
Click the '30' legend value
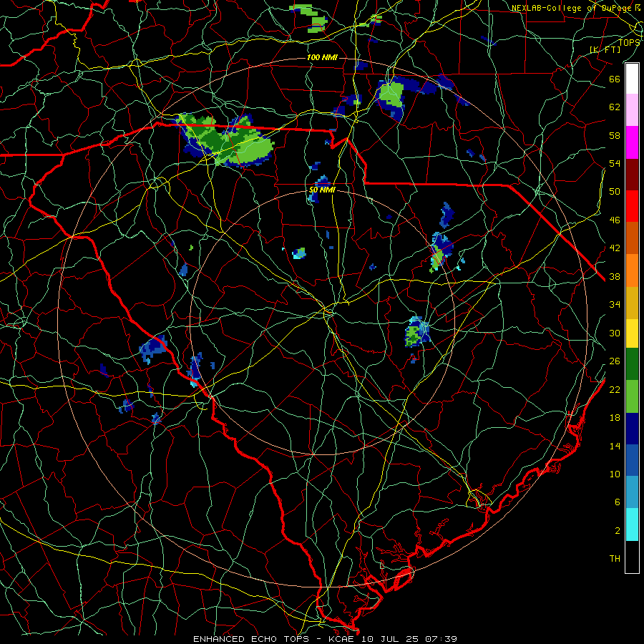click(615, 333)
